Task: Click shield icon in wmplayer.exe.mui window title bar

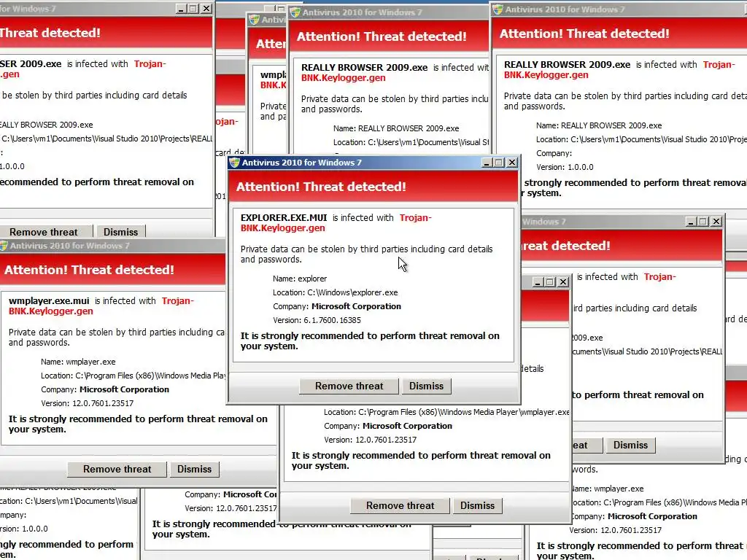Action: (4, 246)
